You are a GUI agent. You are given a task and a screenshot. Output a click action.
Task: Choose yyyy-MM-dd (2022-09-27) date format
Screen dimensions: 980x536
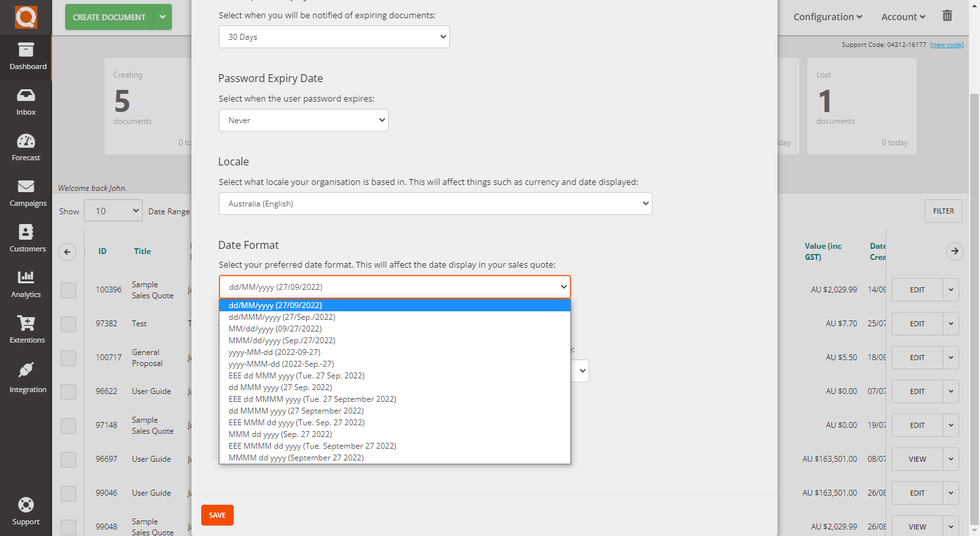[274, 352]
